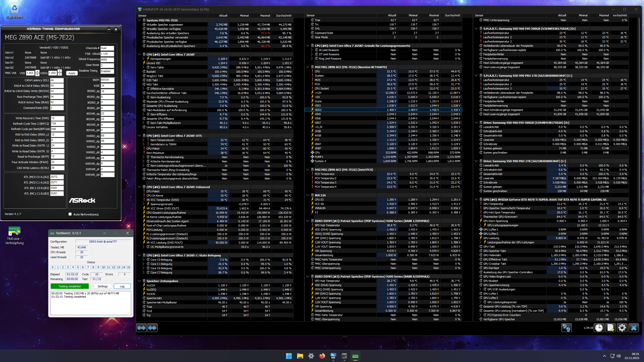Image resolution: width=644 pixels, height=362 pixels.
Task: Open HWiNFO sensor settings gear
Action: pyautogui.click(x=622, y=328)
